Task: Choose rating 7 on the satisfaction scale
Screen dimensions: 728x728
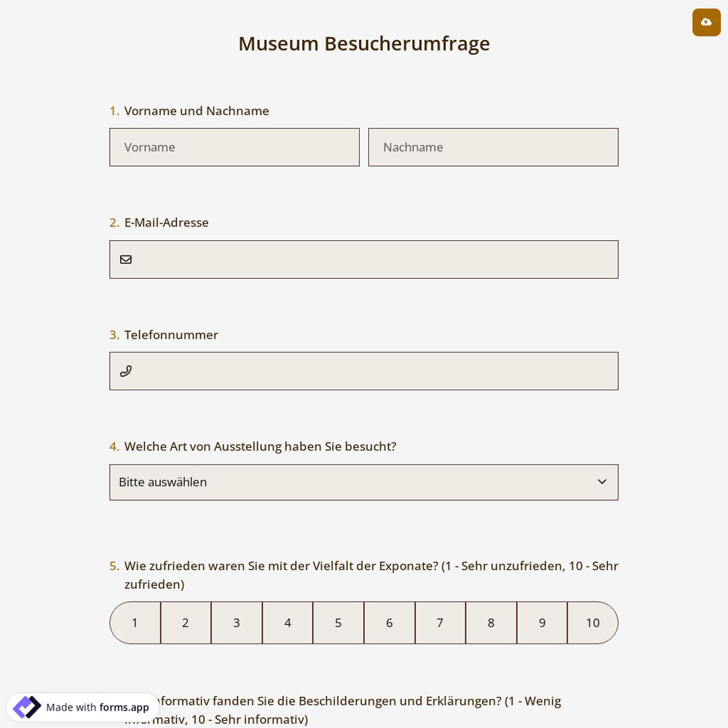Action: coord(440,622)
